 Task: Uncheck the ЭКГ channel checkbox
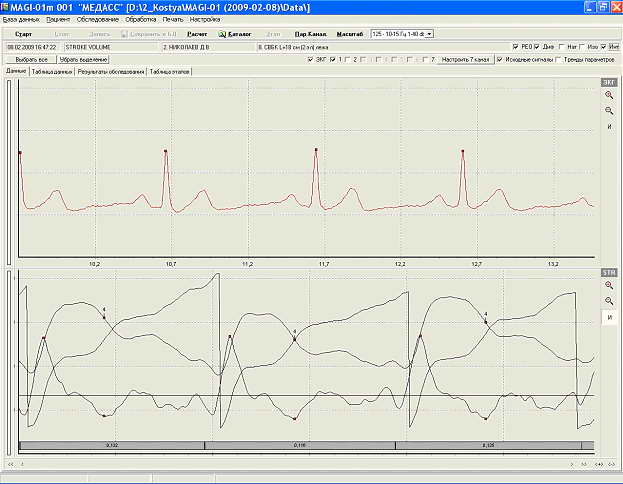coord(309,59)
